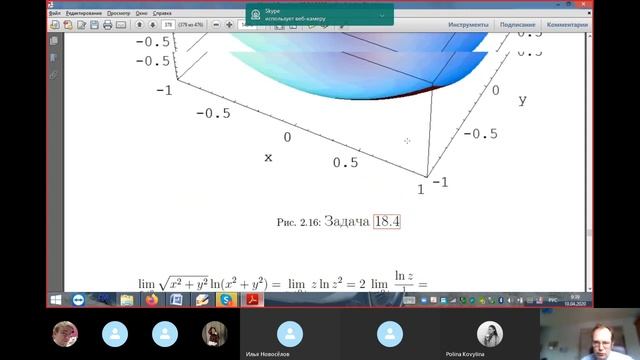The width and height of the screenshot is (640, 360).
Task: Zoom out with the minus button
Action: 216,25
